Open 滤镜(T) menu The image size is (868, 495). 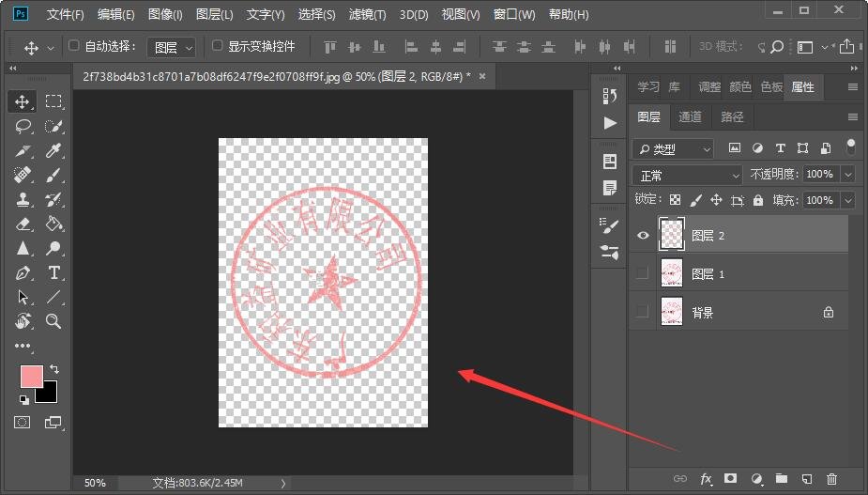pyautogui.click(x=368, y=14)
